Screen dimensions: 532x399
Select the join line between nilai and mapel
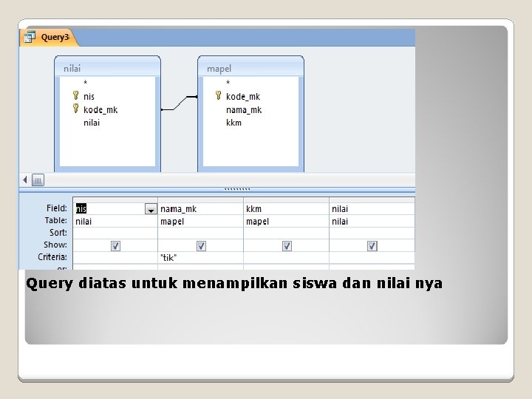[179, 103]
